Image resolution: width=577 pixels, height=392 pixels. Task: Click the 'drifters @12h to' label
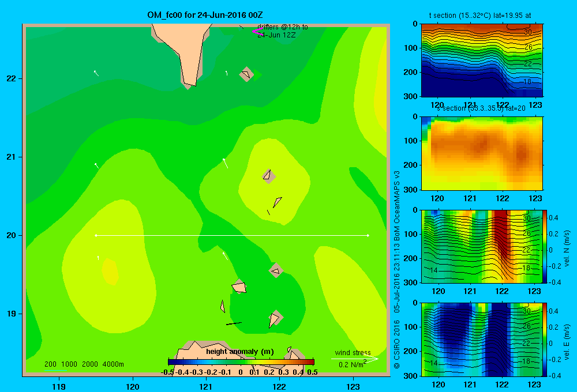pyautogui.click(x=283, y=27)
